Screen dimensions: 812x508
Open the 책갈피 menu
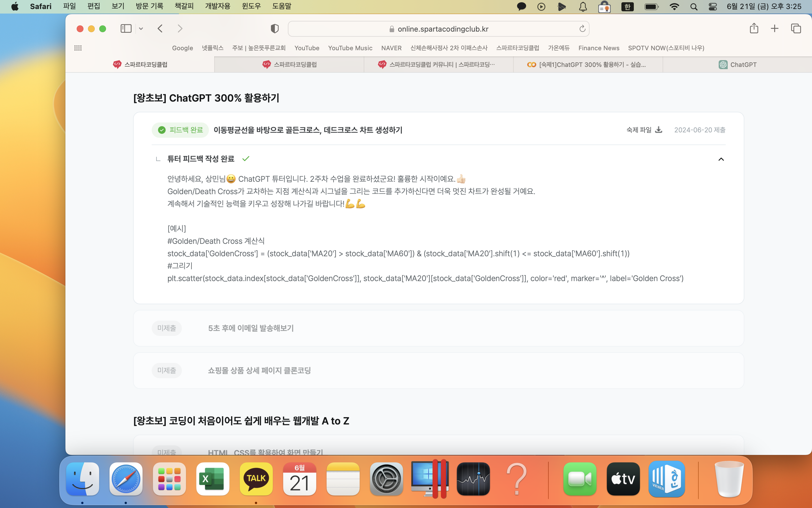184,6
